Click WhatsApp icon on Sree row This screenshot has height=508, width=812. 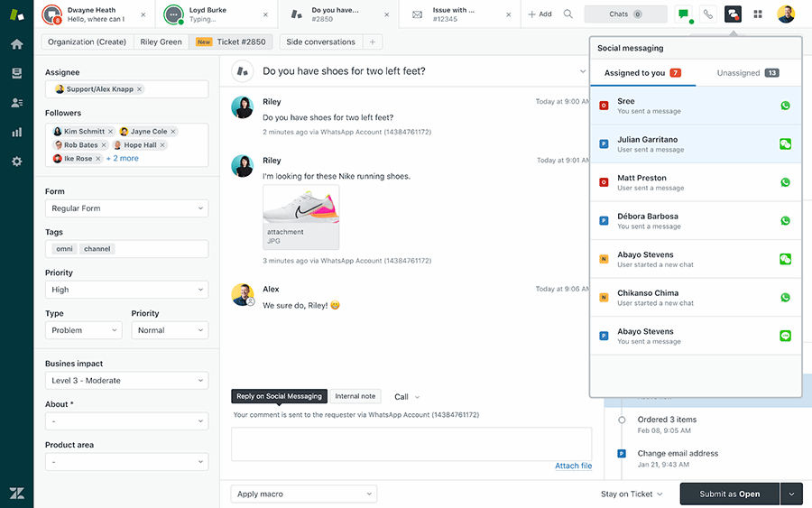pos(785,106)
